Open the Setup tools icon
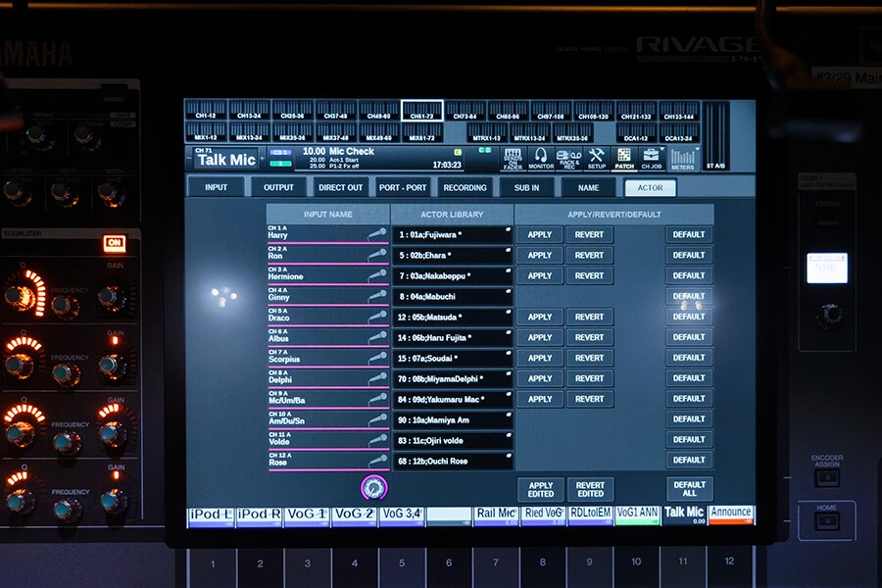 (596, 159)
